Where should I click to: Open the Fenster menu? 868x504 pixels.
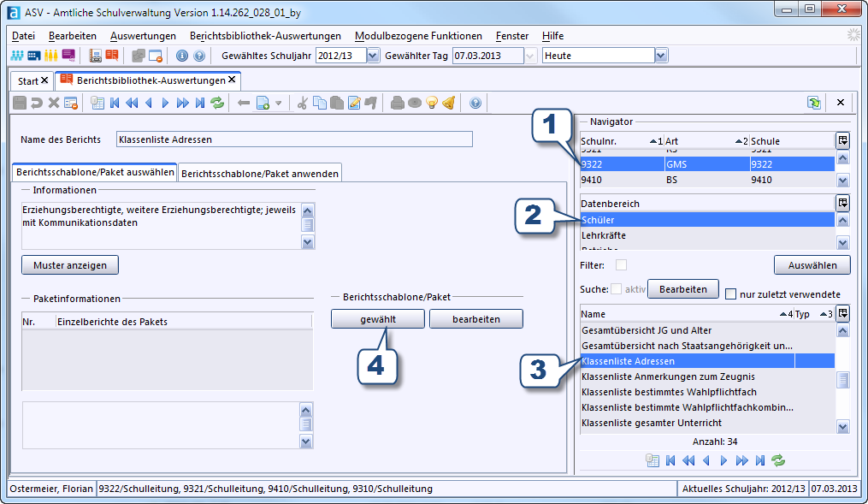coord(512,36)
